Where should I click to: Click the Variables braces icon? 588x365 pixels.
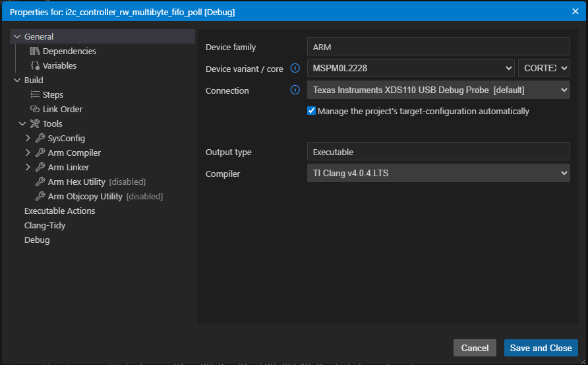(35, 66)
